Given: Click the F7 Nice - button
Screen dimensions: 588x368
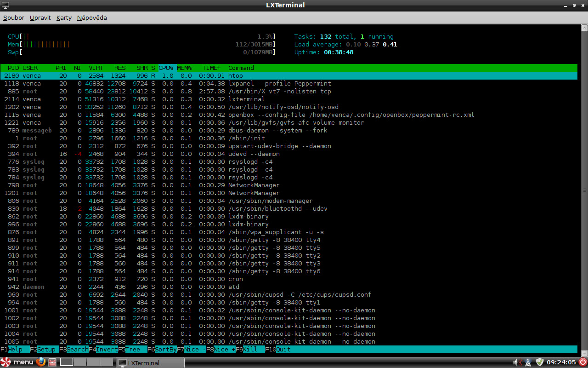Looking at the screenshot, I should pos(191,349).
